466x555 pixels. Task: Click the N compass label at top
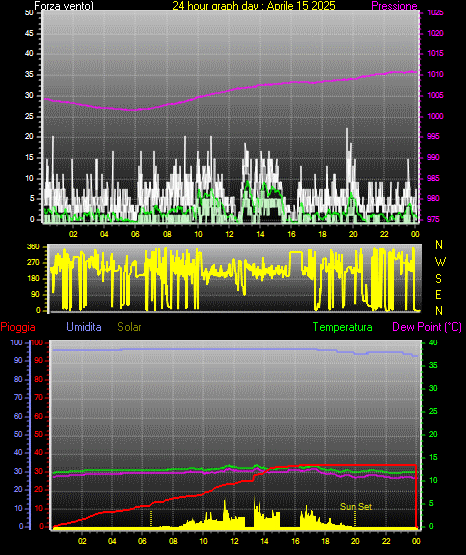[x=439, y=245]
